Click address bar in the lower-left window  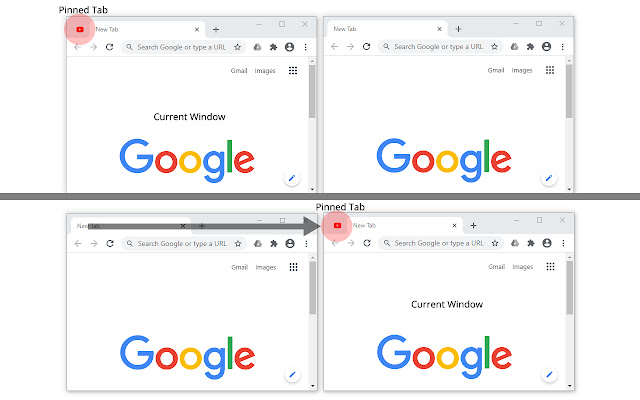click(184, 244)
